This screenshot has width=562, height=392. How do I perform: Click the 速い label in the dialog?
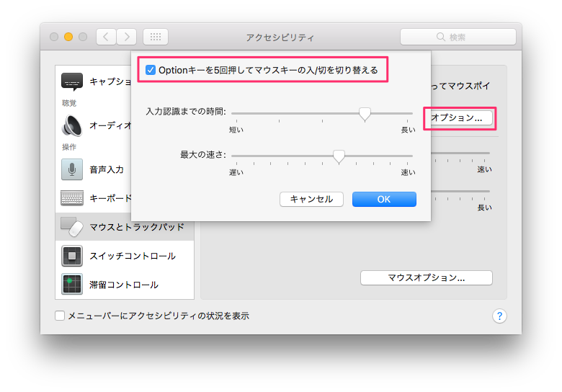(x=408, y=172)
